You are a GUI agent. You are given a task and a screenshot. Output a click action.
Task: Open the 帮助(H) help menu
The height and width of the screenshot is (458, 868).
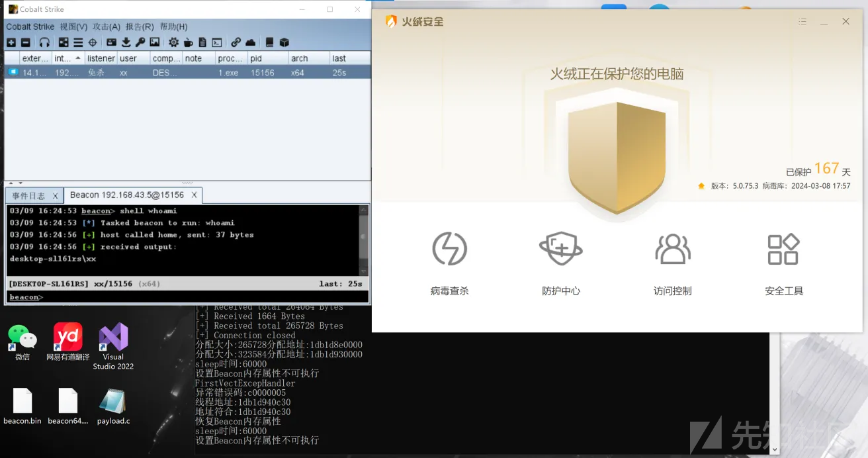coord(173,26)
